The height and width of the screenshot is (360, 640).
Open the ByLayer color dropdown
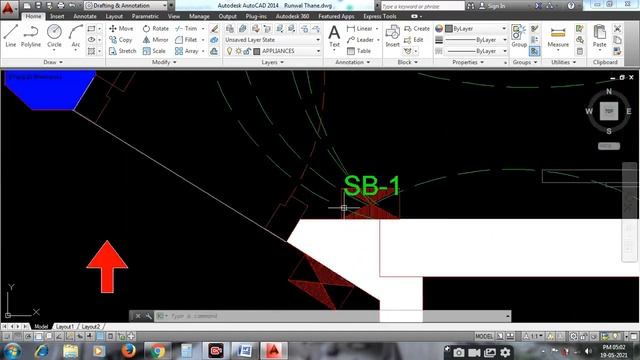pos(476,29)
